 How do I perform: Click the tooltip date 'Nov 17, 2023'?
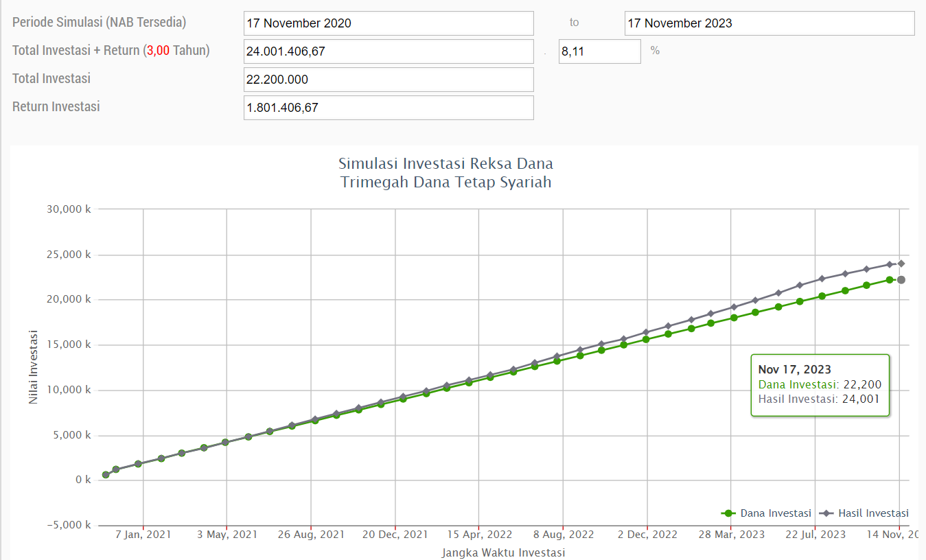(794, 370)
